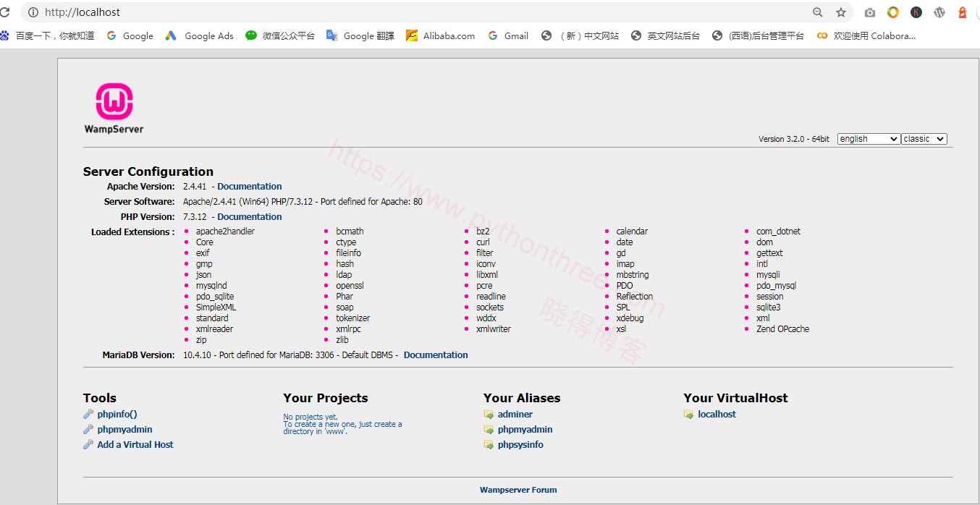Select the 'xmlwriter' extension text
The width and height of the screenshot is (980, 505).
[x=494, y=329]
